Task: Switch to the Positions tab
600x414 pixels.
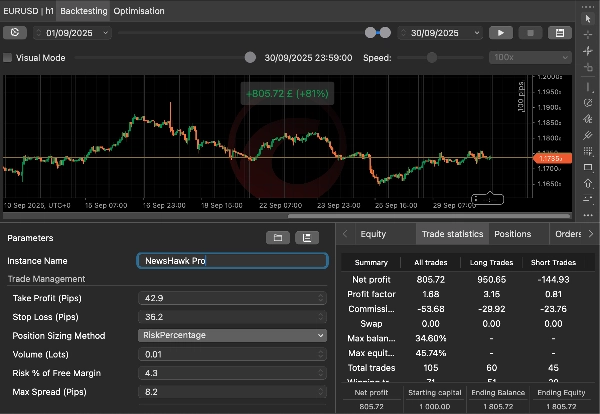Action: point(512,234)
